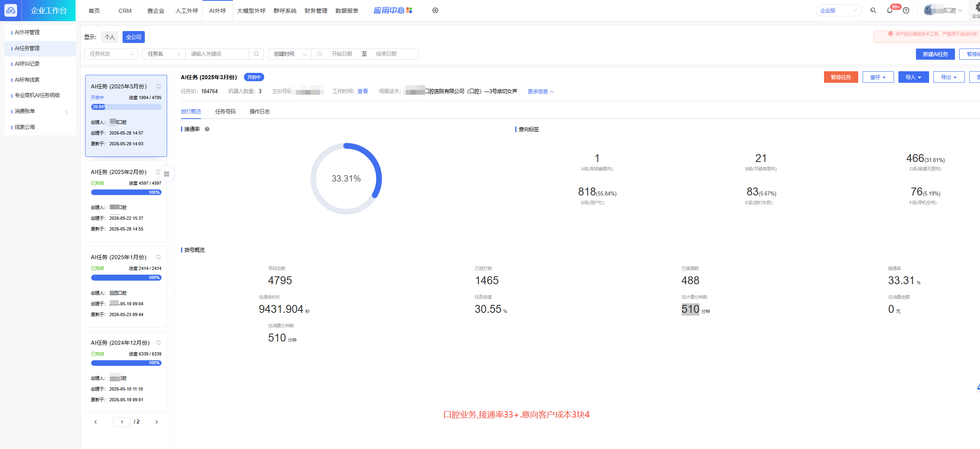Screen dimensions: 980x449
Task: Click the 新建AI任务 button
Action: (x=935, y=54)
